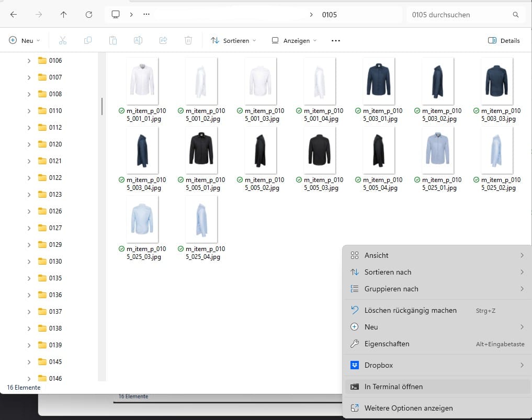This screenshot has height=420, width=532.
Task: Click the Copy icon in toolbar
Action: (x=88, y=40)
